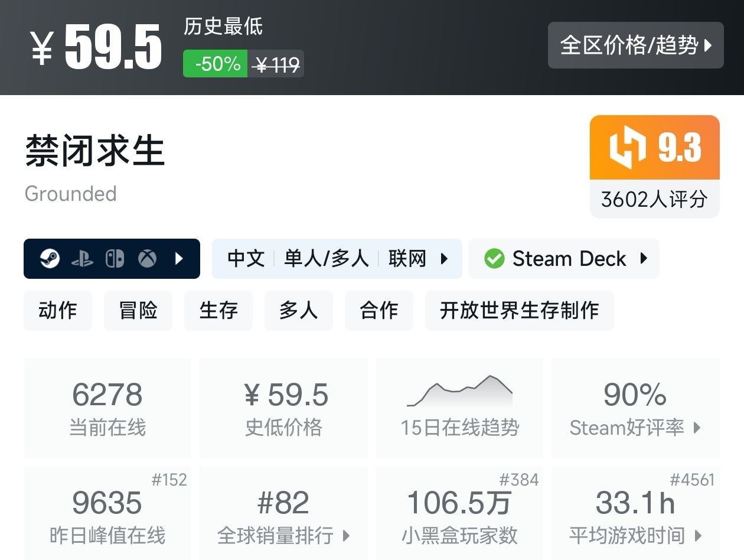Click the 历史最低 label

click(x=223, y=27)
